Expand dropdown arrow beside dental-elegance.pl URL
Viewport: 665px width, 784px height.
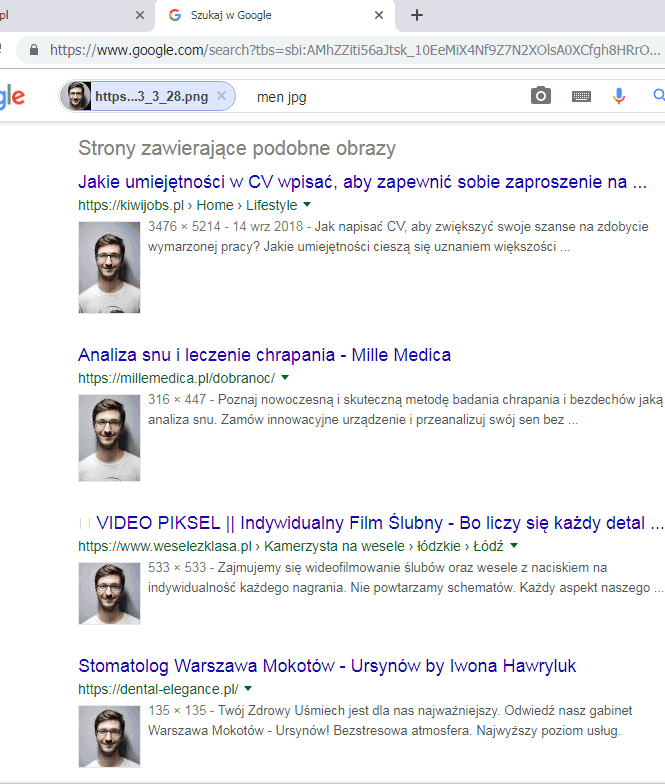(248, 688)
